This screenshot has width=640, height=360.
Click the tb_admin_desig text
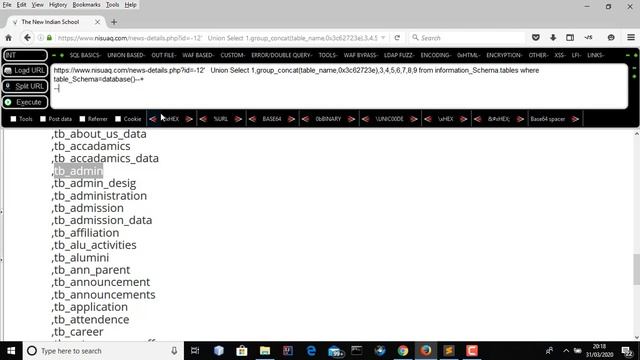click(x=95, y=183)
